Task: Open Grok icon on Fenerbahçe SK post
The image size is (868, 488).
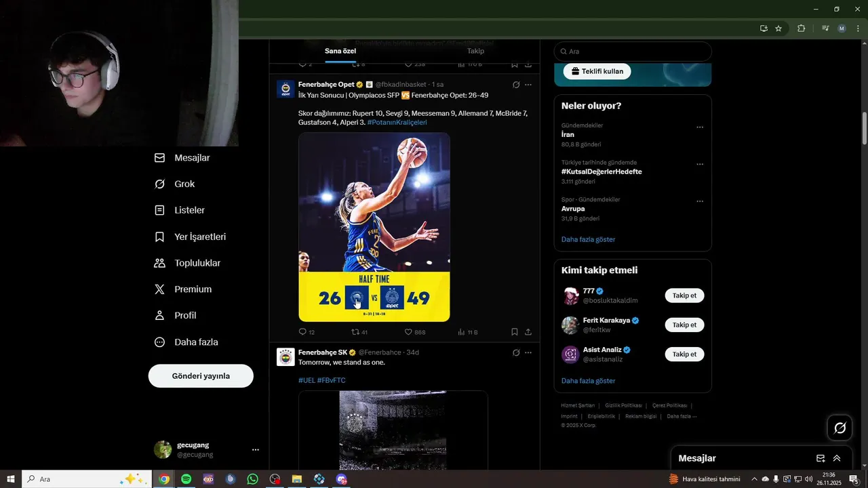Action: [x=516, y=352]
